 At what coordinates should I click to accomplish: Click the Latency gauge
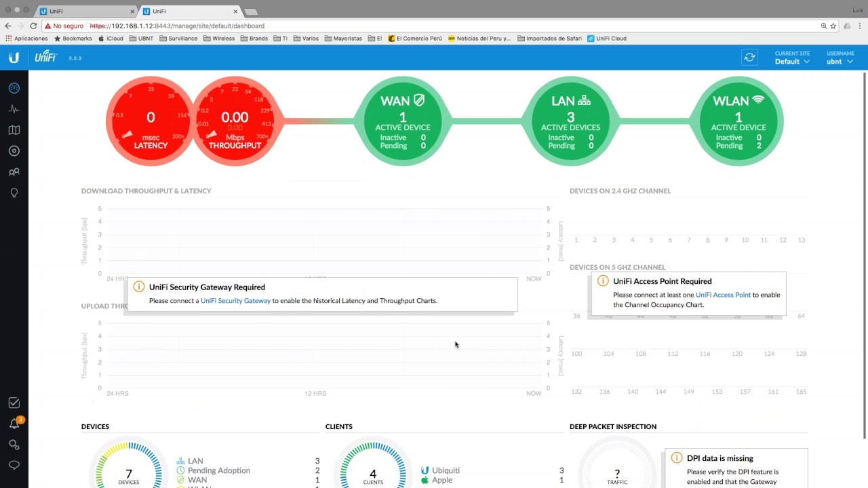click(x=151, y=121)
